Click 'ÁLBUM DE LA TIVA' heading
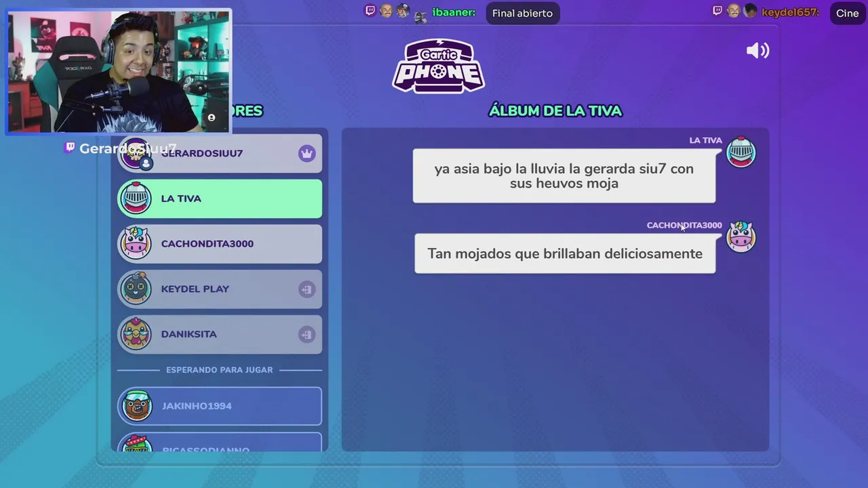This screenshot has width=868, height=488. [555, 110]
